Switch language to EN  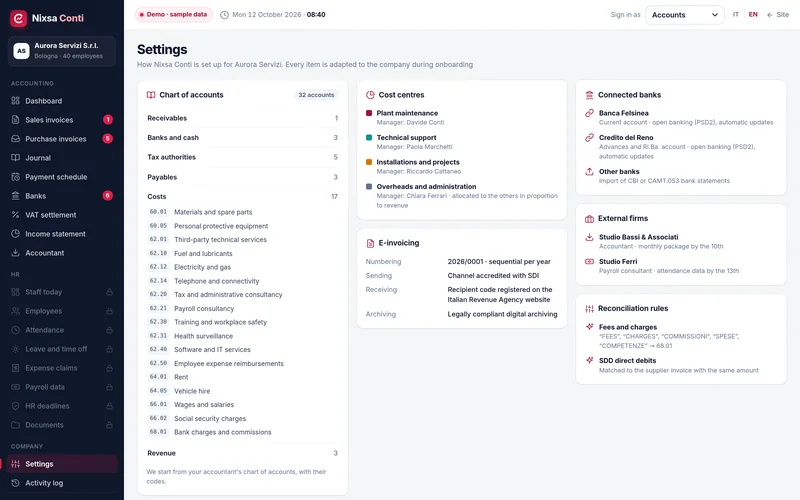[753, 15]
